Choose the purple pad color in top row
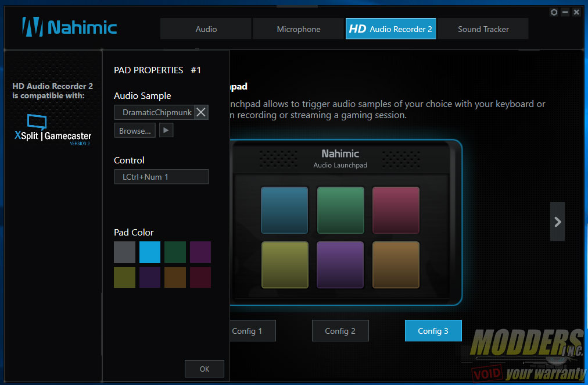 click(x=200, y=252)
